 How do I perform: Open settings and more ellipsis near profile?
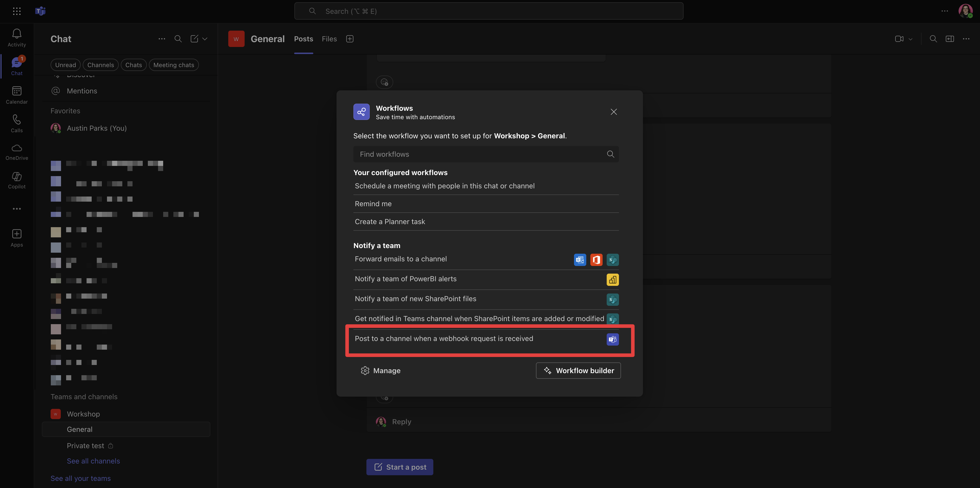point(945,11)
